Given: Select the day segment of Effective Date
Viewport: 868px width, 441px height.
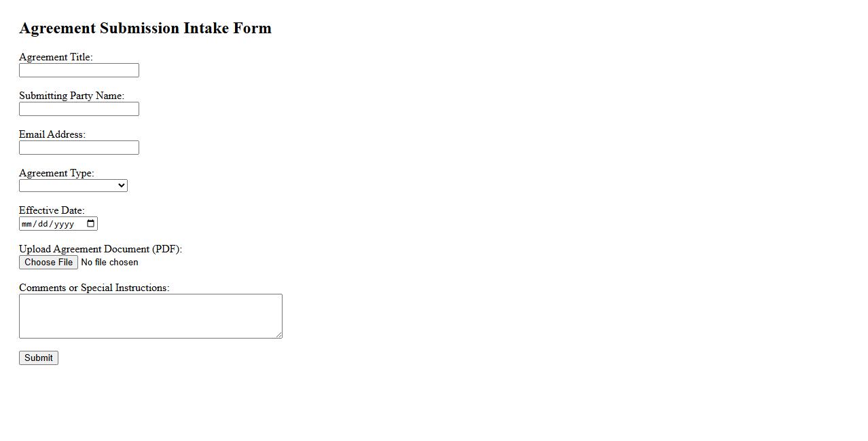Looking at the screenshot, I should (43, 224).
